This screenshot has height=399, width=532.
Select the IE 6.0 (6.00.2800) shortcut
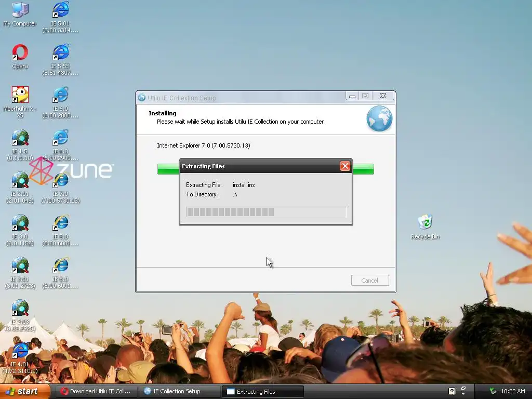click(x=60, y=102)
